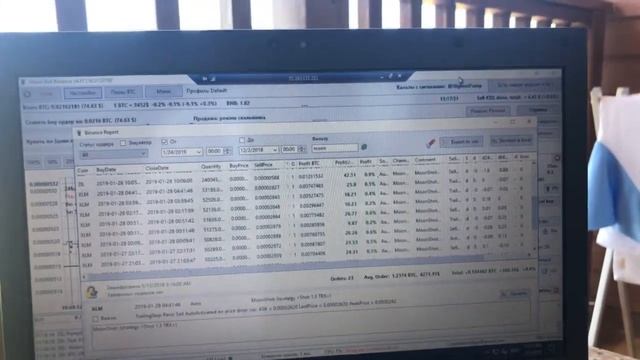This screenshot has height=360, width=640.
Task: Sort the table by the Comment column header
Action: point(425,160)
